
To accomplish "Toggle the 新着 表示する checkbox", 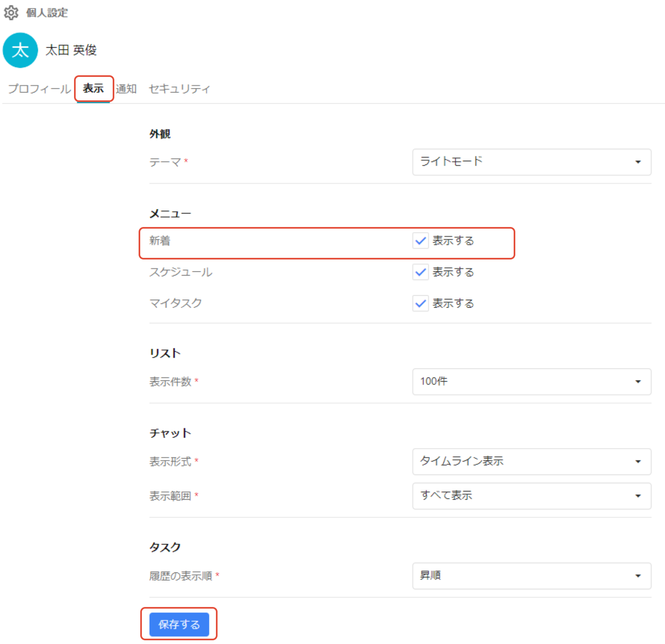I will [x=421, y=241].
